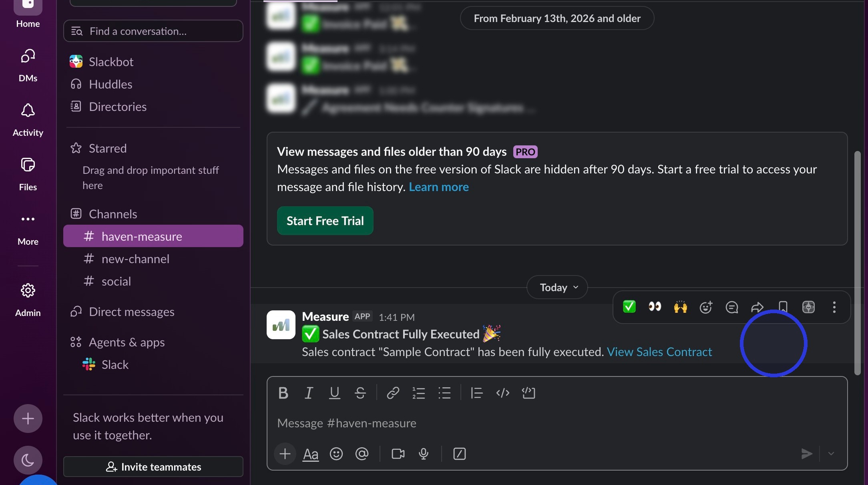868x485 pixels.
Task: Open the Measure app avatar in Today's message
Action: coord(281,325)
